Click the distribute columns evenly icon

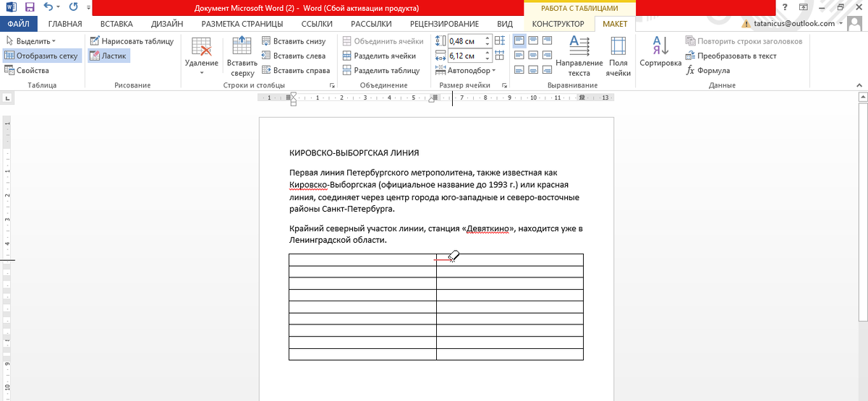(500, 56)
